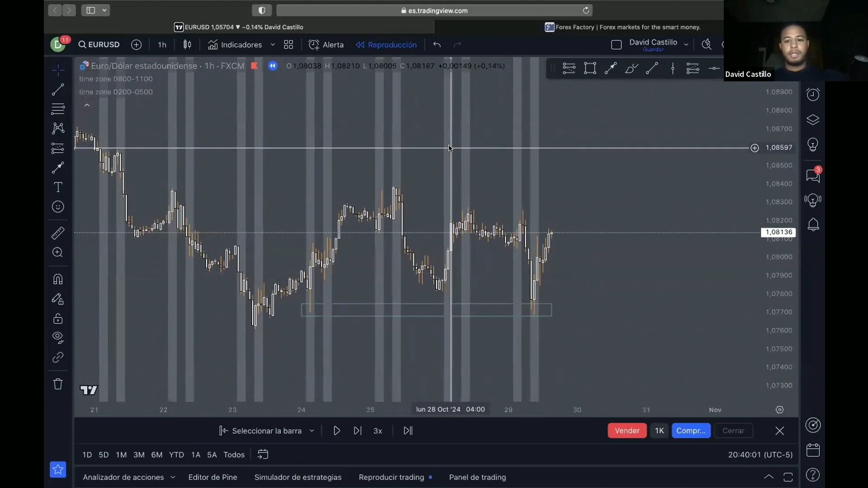This screenshot has width=868, height=488.
Task: Toggle lock all drawings
Action: click(x=58, y=319)
